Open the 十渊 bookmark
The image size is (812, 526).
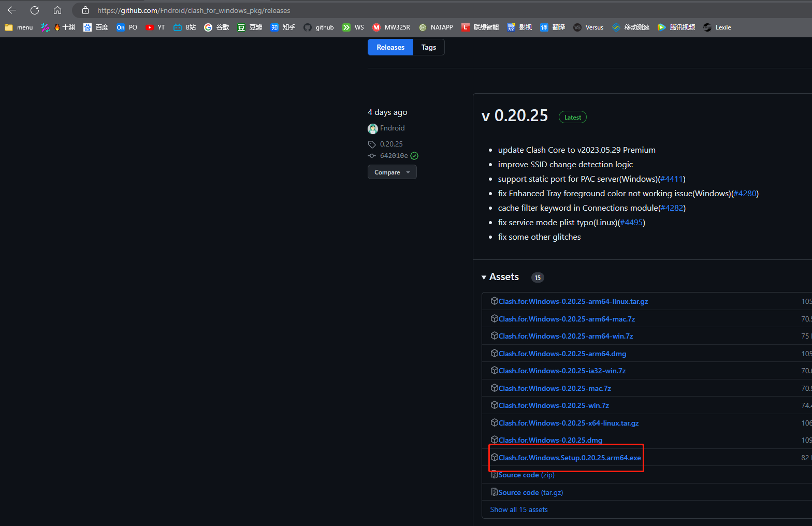[64, 27]
